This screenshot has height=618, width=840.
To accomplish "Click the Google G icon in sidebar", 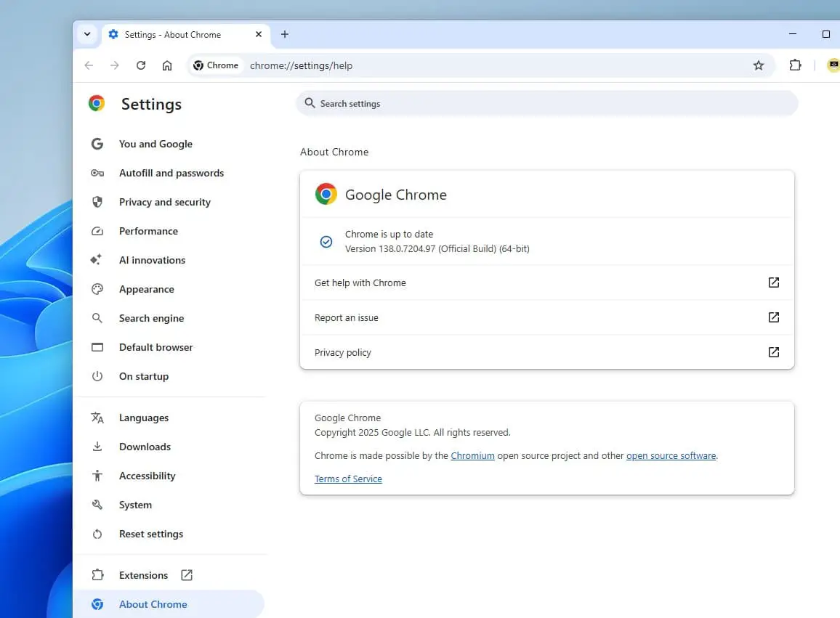I will [x=97, y=144].
